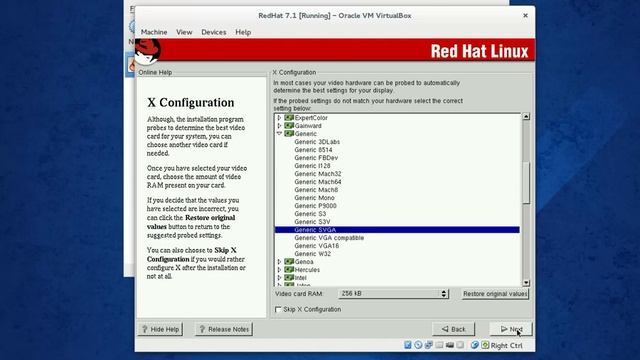Image resolution: width=640 pixels, height=360 pixels.
Task: Select Generic 8514
Action: (313, 150)
